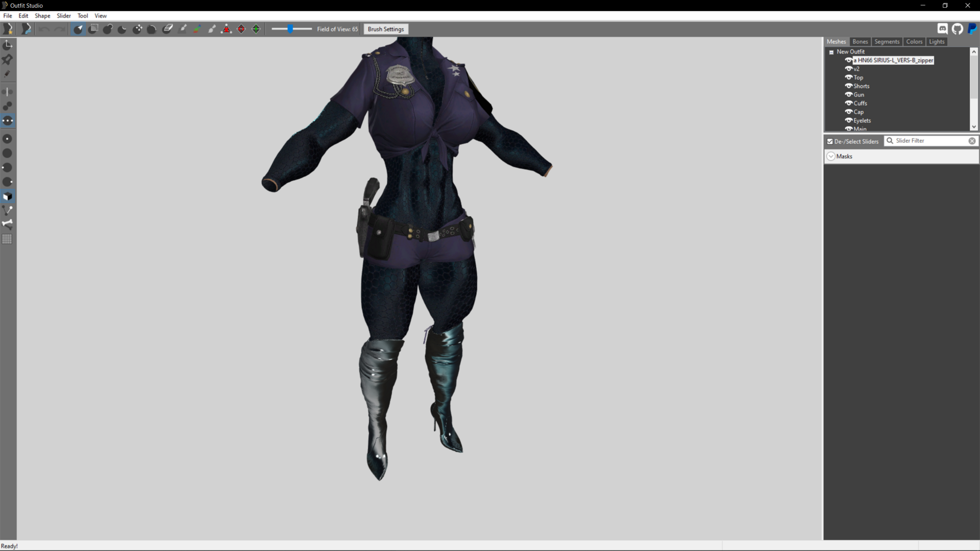Screen dimensions: 980x551
Task: Toggle visibility of HN66 SIRIUS zipper mesh
Action: [x=849, y=60]
